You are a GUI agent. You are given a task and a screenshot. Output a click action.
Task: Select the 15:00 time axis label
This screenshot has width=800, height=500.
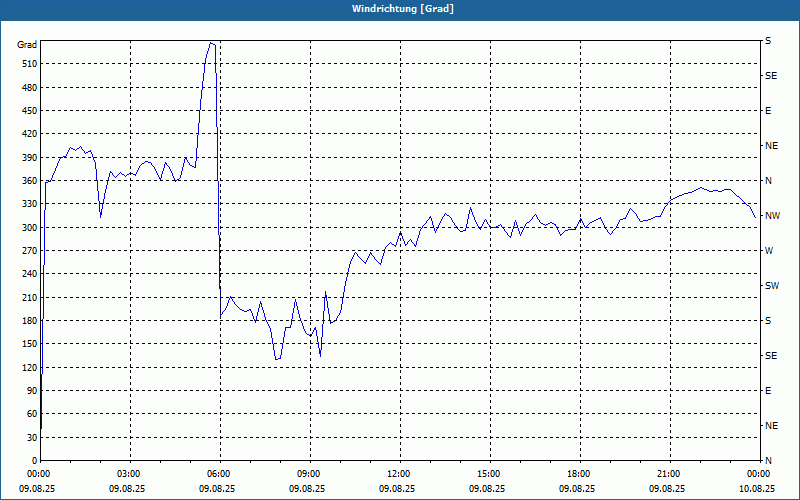click(487, 473)
